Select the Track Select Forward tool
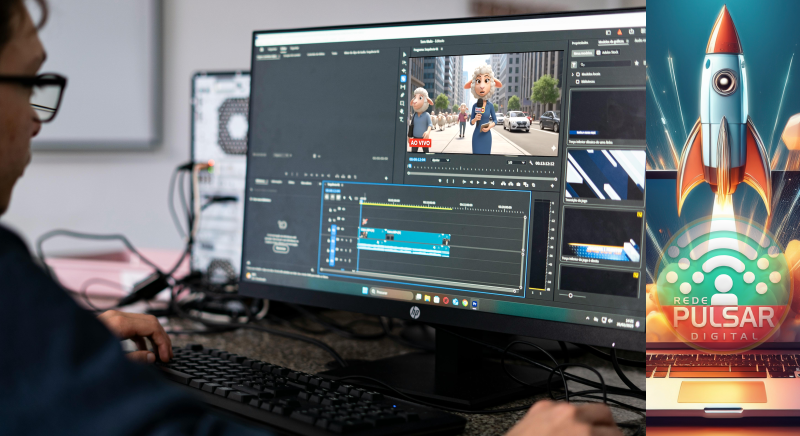 click(x=404, y=63)
